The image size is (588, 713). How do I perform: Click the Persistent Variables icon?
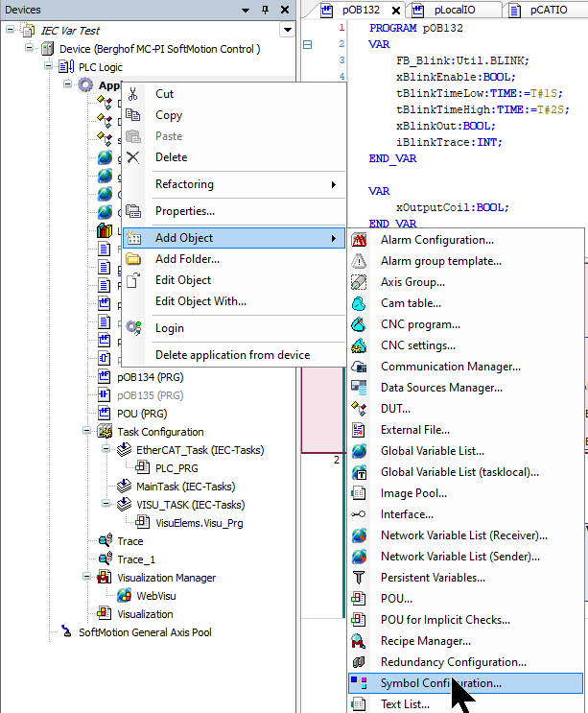click(359, 578)
